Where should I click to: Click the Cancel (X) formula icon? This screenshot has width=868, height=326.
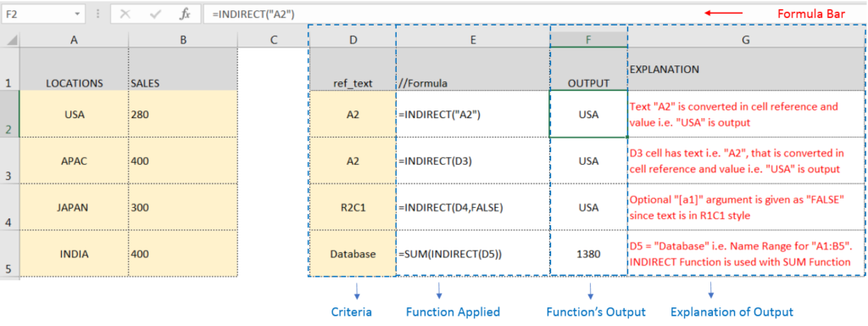click(125, 14)
